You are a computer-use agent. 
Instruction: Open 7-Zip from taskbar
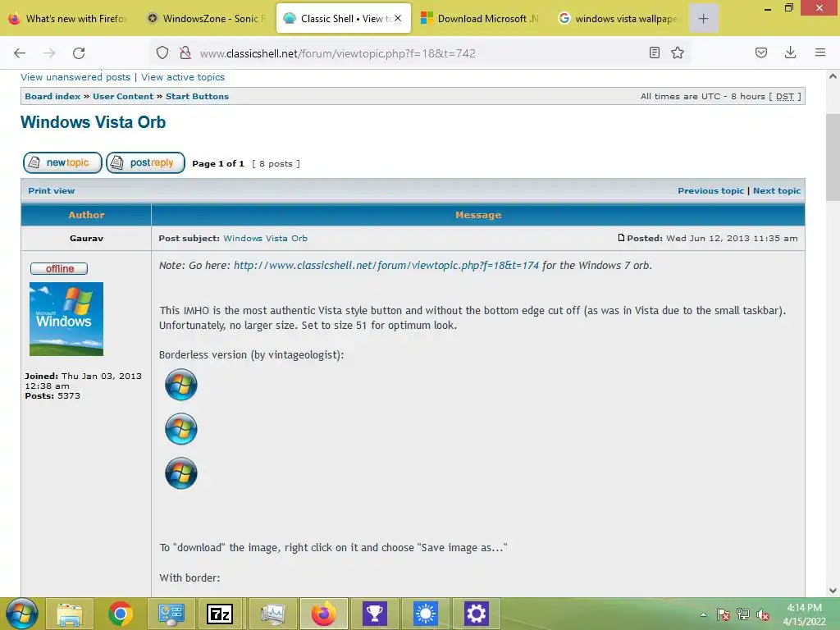coord(220,614)
